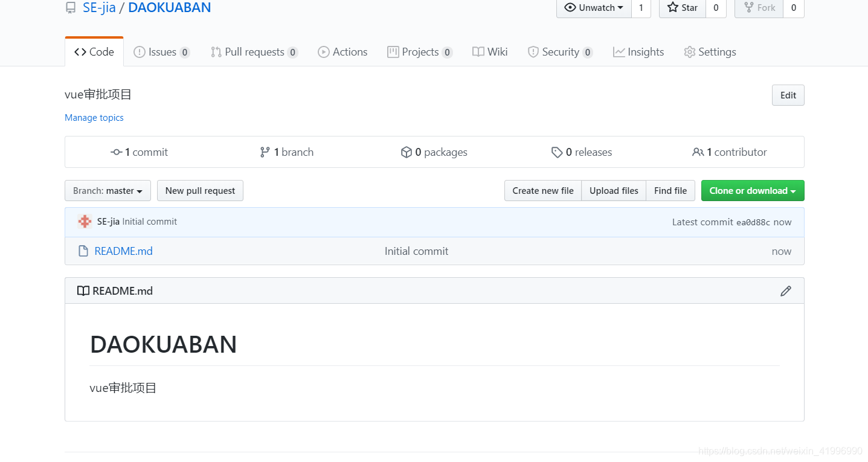Click the Fork button
This screenshot has width=868, height=462.
759,7
